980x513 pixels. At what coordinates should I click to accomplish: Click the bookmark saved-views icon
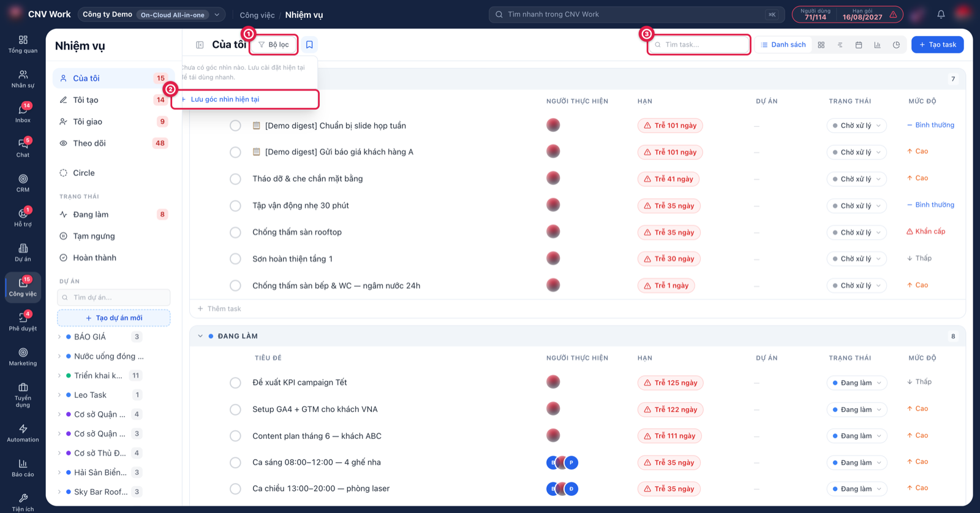(x=309, y=45)
